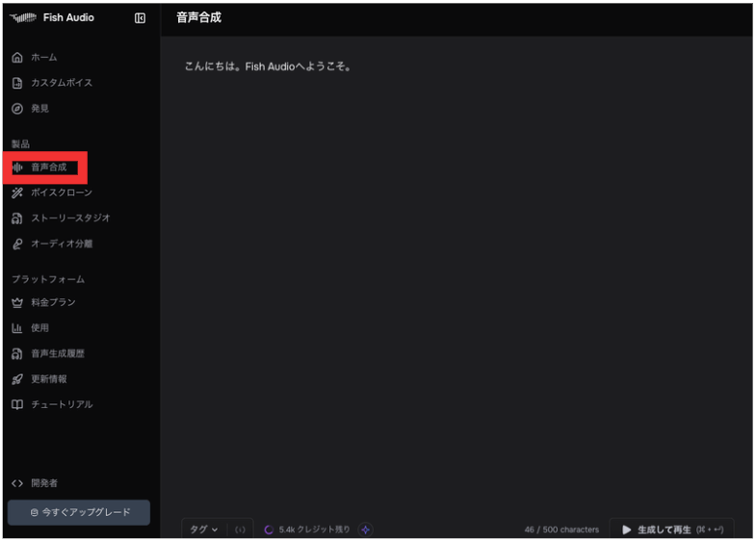Image resolution: width=756 pixels, height=541 pixels.
Task: Go to 発見 in the sidebar
Action: (39, 109)
